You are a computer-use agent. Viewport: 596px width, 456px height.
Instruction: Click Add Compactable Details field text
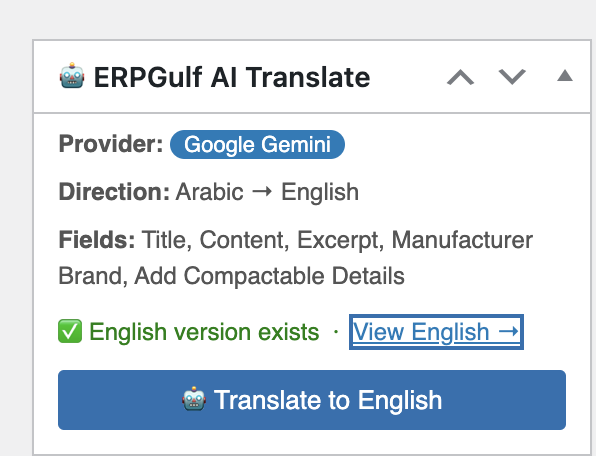coord(269,276)
